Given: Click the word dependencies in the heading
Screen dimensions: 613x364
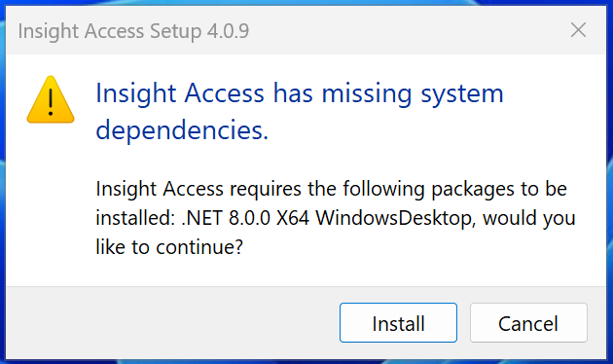Looking at the screenshot, I should [182, 129].
